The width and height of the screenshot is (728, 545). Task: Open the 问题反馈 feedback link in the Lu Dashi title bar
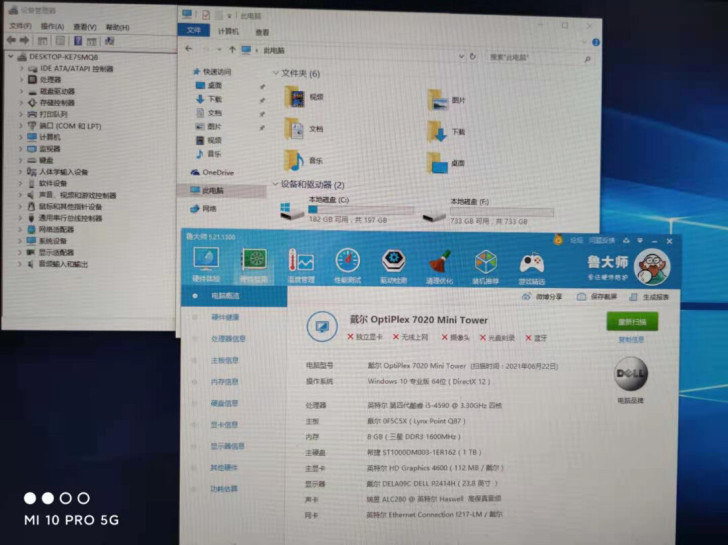point(602,240)
